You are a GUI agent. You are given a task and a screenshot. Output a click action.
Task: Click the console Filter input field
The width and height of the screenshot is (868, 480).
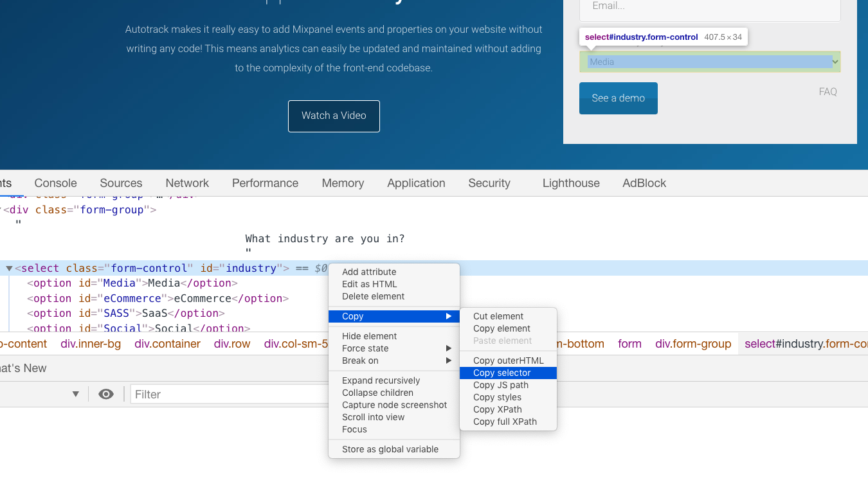tap(230, 394)
